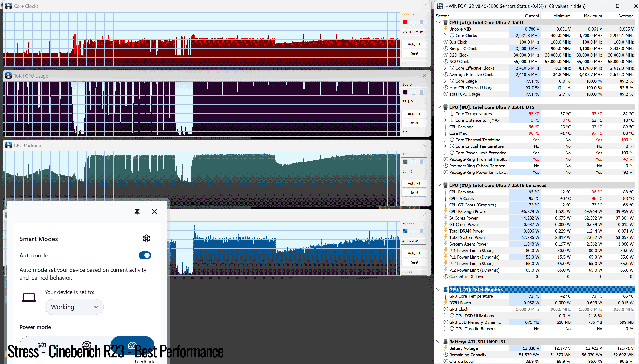
Task: Select the GPU D3D Memory Dynamic row
Action: (539, 322)
